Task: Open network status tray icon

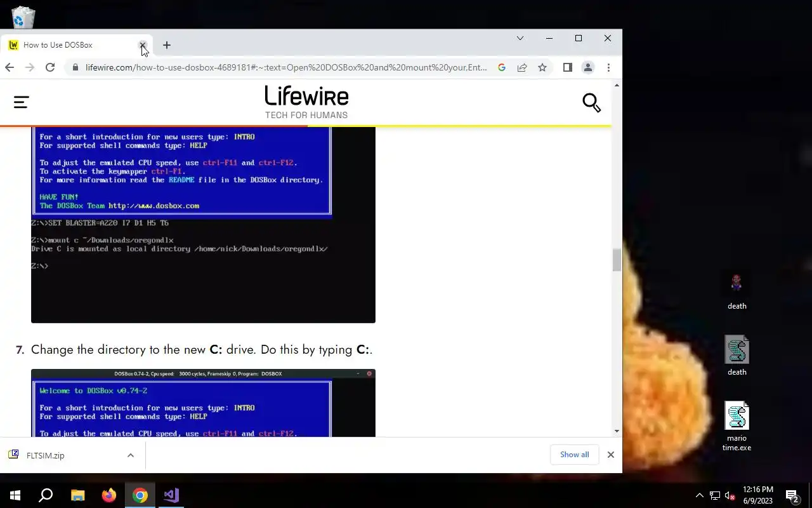Action: coord(715,495)
